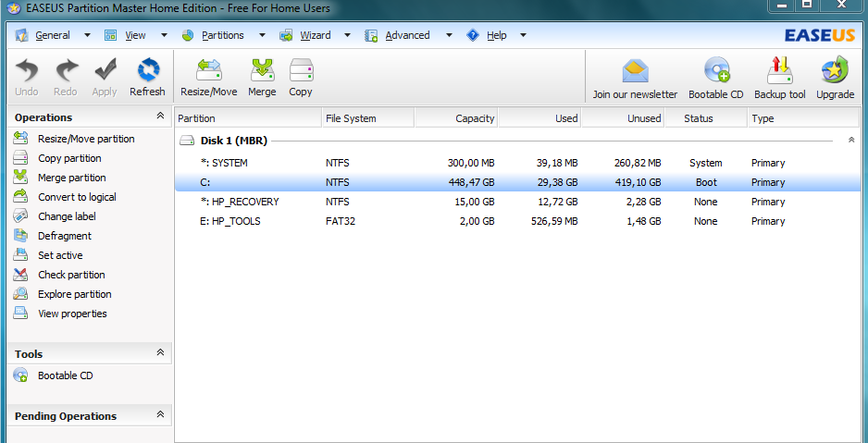Click the Bootable CD icon under Tools
The height and width of the screenshot is (443, 868).
coord(20,375)
